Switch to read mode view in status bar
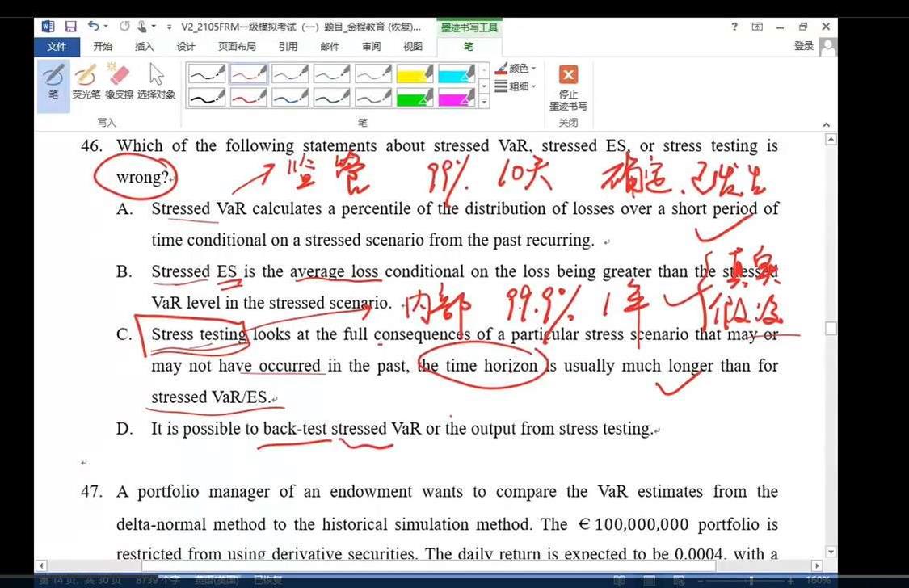The image size is (909, 588). (619, 580)
